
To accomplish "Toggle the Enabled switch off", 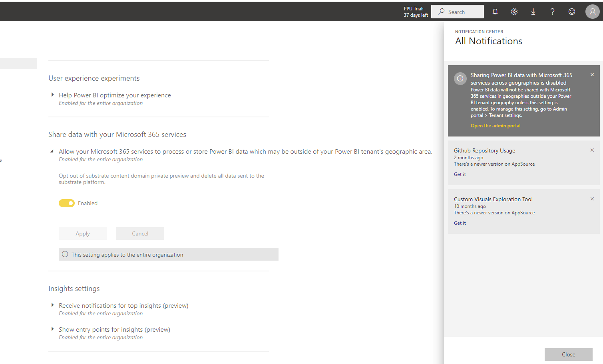I will coord(67,203).
